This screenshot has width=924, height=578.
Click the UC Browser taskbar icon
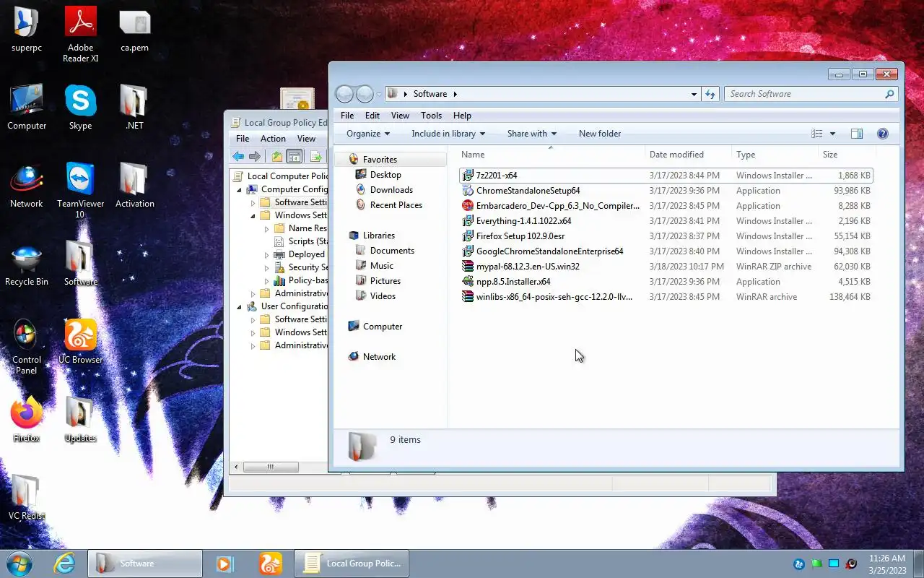[271, 564]
